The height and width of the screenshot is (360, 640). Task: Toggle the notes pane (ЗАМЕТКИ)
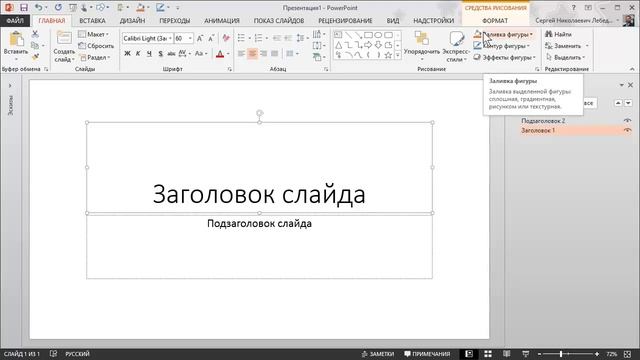point(378,354)
